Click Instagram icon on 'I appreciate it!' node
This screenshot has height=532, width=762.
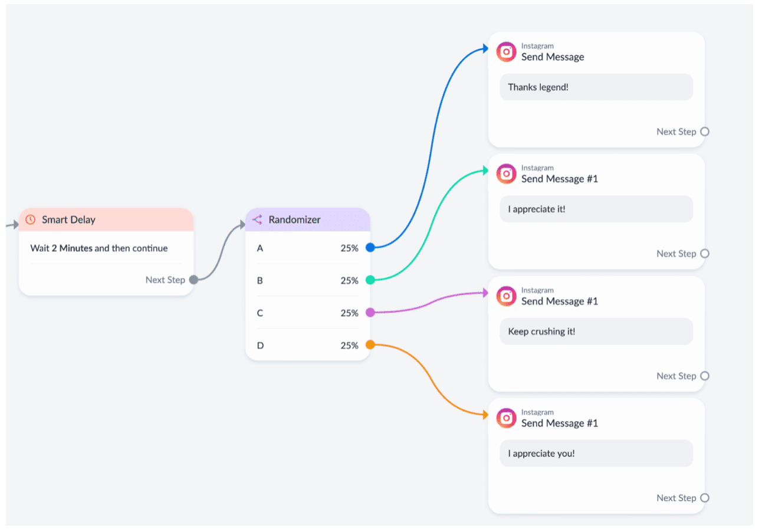click(x=506, y=174)
